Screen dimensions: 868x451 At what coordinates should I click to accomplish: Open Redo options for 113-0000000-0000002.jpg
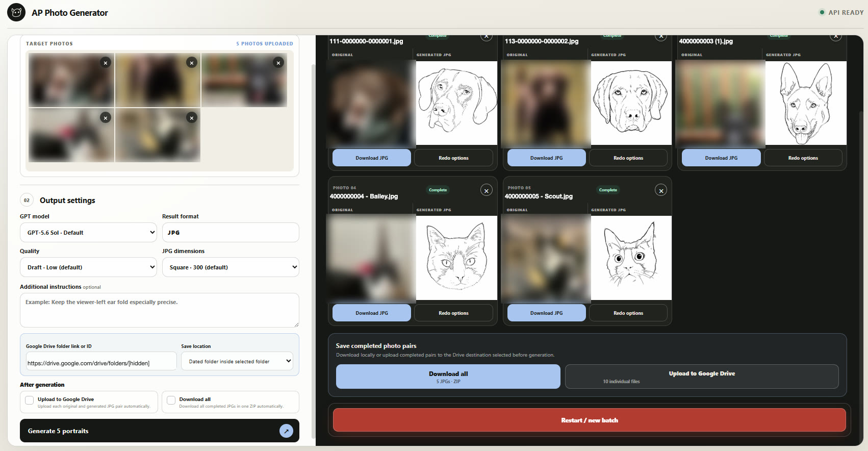[x=628, y=158]
